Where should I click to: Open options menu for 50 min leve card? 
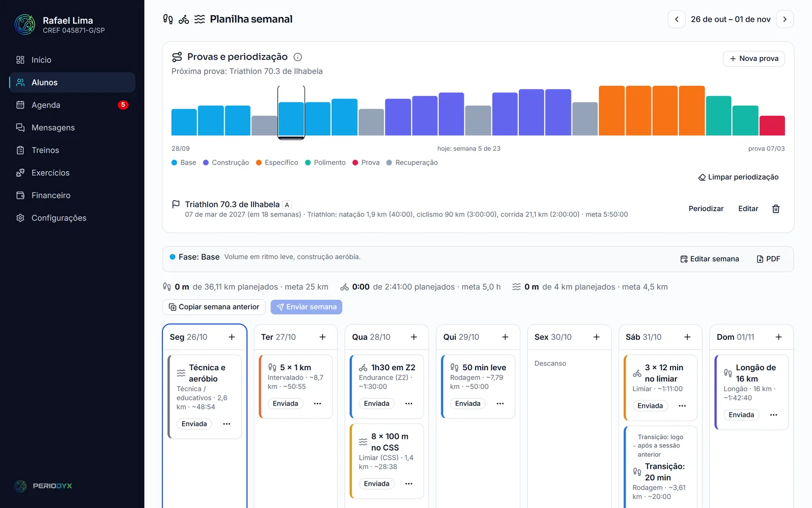(500, 403)
